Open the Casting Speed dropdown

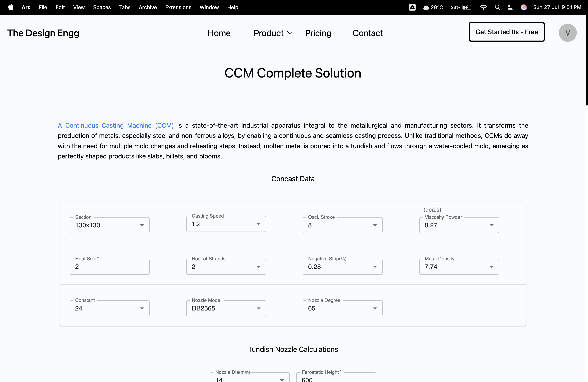226,224
